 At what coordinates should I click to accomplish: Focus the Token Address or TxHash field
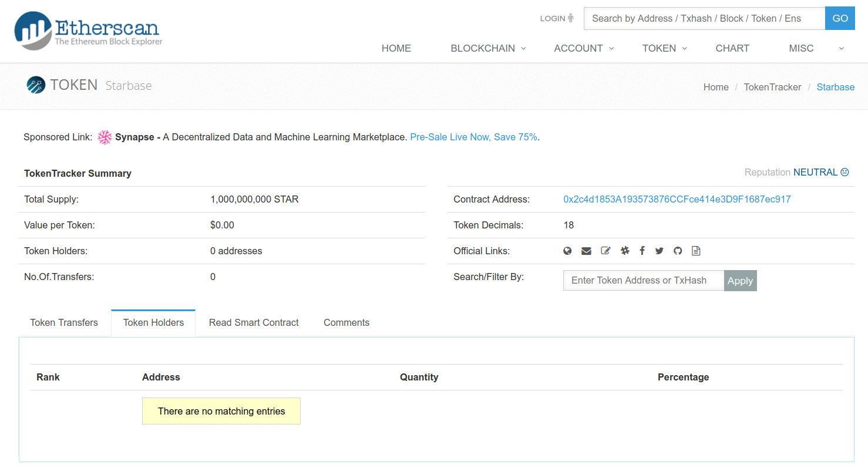point(644,281)
